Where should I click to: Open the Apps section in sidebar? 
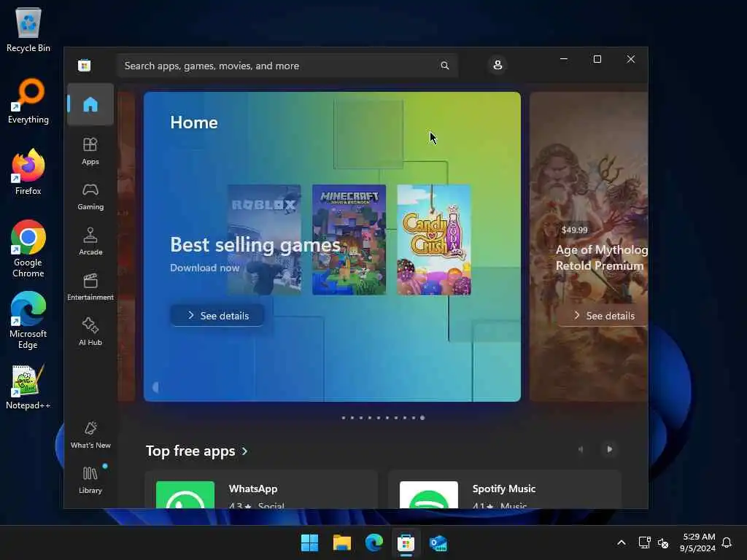pos(90,151)
